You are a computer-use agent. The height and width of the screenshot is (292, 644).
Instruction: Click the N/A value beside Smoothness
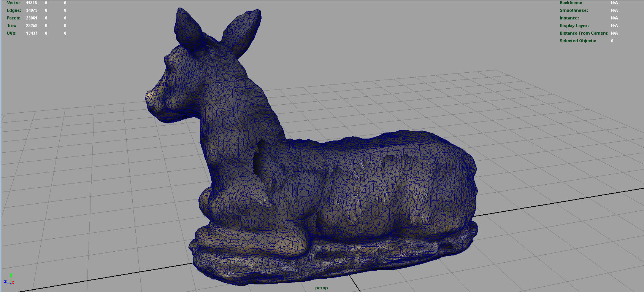coord(614,10)
